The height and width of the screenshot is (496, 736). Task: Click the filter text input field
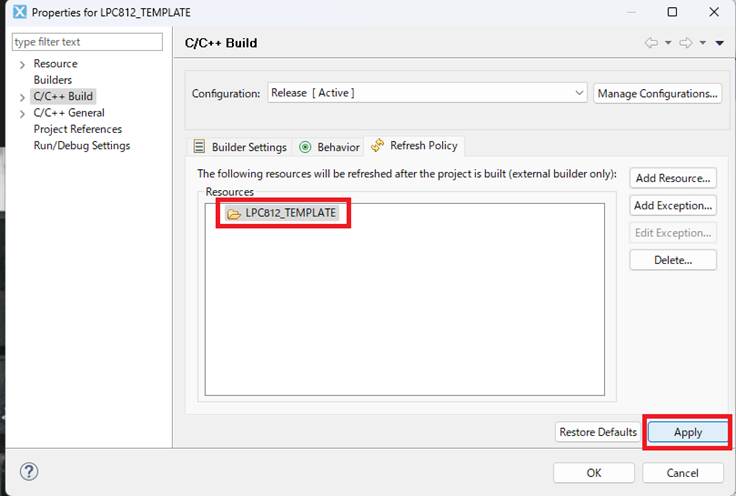point(87,42)
